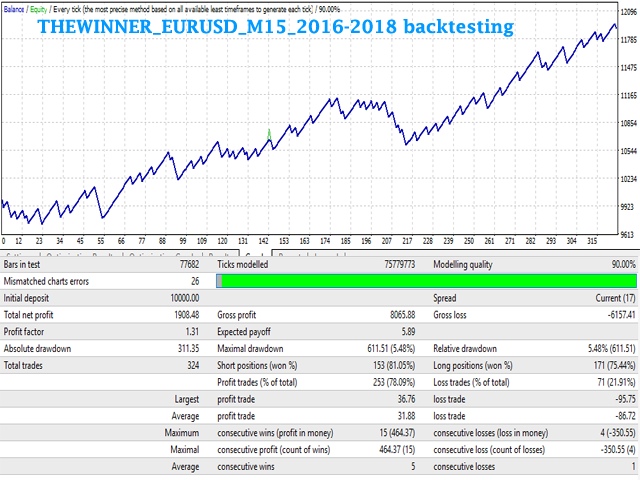Click the 36.76 largest profit trade value
Image resolution: width=640 pixels, height=480 pixels.
pos(406,399)
